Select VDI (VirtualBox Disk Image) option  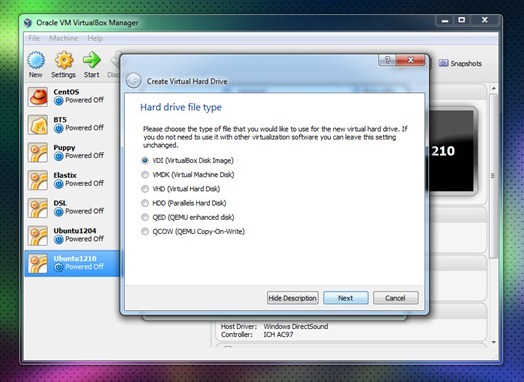click(187, 160)
